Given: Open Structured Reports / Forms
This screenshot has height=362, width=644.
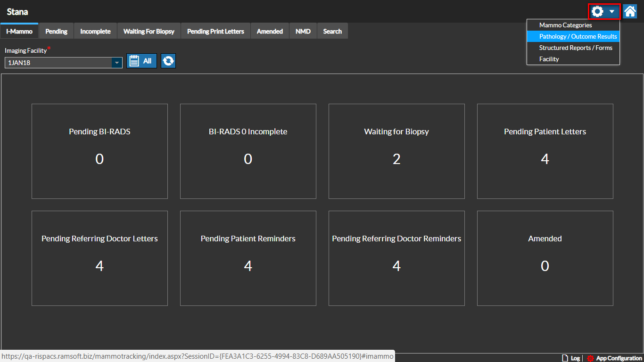Looking at the screenshot, I should [x=576, y=48].
